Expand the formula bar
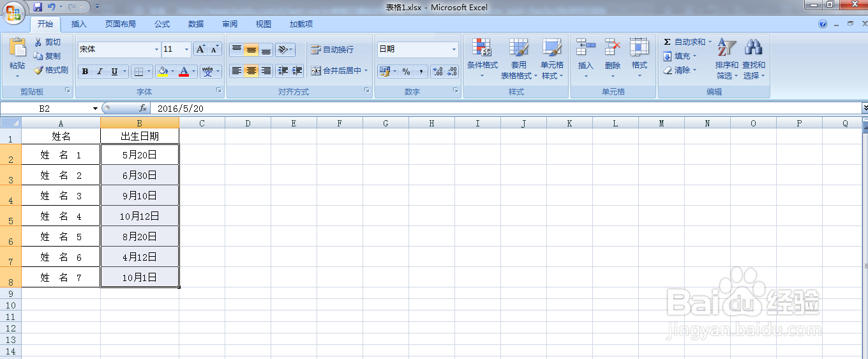This screenshot has height=359, width=868. pos(864,109)
